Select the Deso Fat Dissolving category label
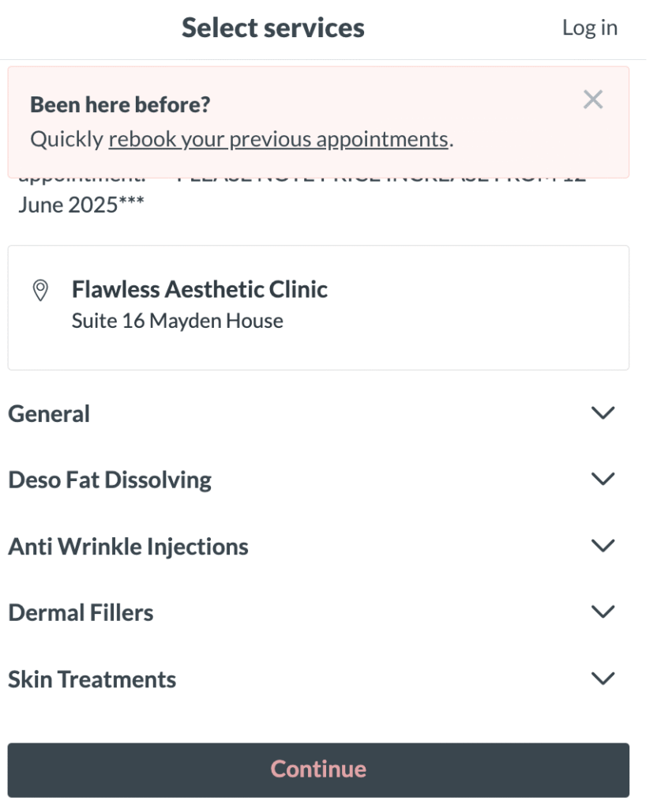This screenshot has height=809, width=672. (110, 480)
